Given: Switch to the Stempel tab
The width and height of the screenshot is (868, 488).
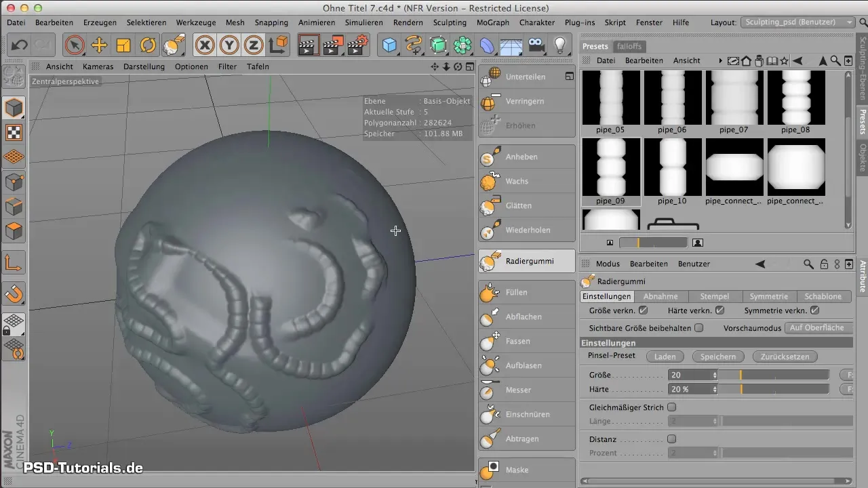Looking at the screenshot, I should pyautogui.click(x=715, y=296).
